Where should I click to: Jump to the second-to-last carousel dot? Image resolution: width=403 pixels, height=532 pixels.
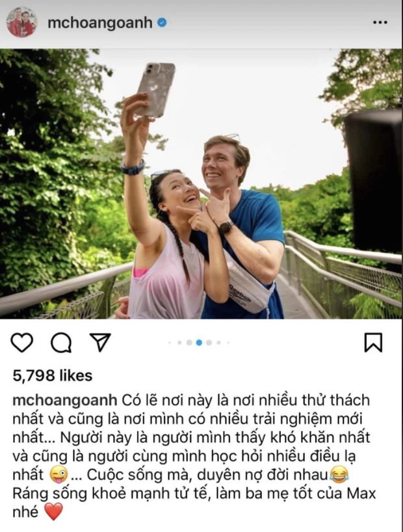pos(219,343)
